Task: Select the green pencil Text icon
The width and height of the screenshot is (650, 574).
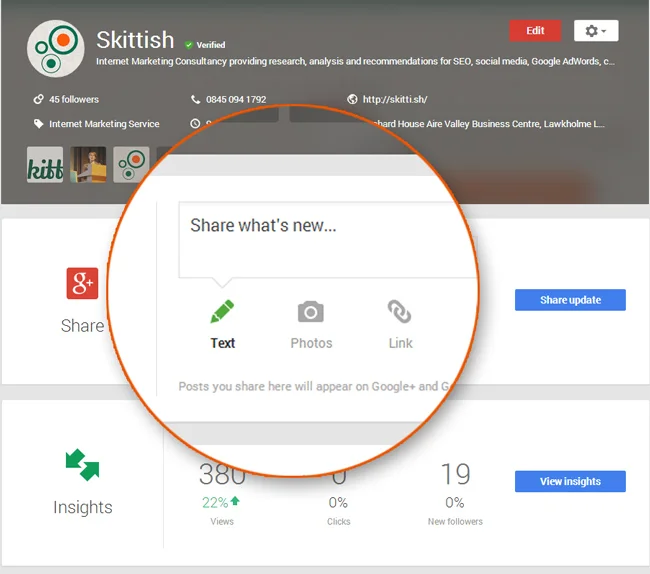Action: [x=222, y=311]
